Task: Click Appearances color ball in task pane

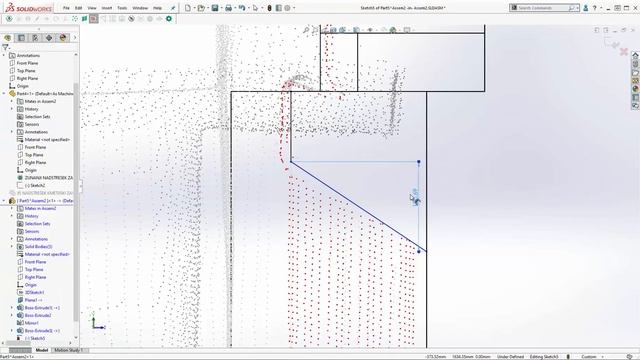Action: [x=635, y=89]
